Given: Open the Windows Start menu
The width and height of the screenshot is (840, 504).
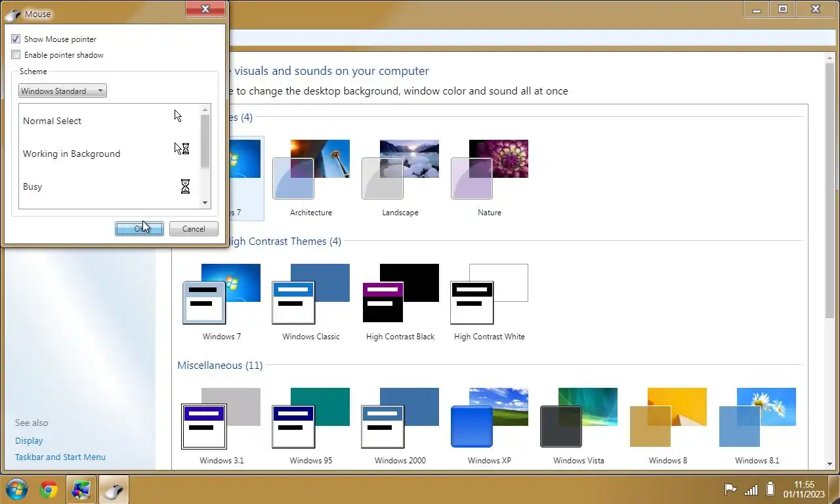Looking at the screenshot, I should point(16,490).
